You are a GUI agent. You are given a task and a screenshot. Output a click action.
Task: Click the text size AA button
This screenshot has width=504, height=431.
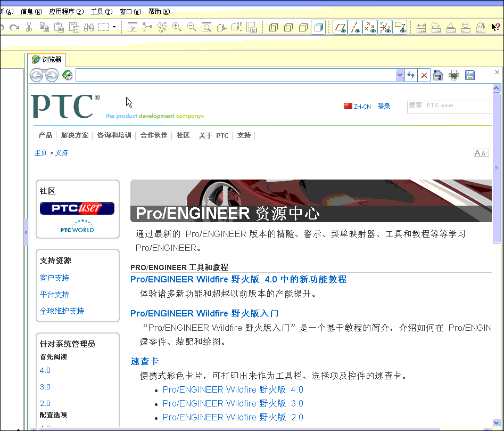(x=481, y=153)
